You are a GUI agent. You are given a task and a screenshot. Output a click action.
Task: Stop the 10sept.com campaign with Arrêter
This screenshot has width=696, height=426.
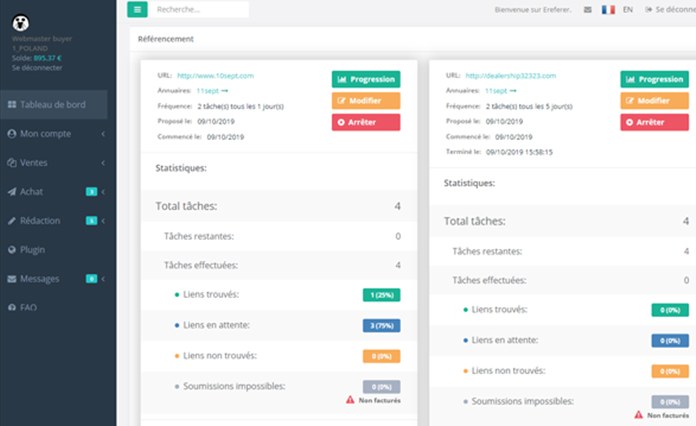point(366,122)
